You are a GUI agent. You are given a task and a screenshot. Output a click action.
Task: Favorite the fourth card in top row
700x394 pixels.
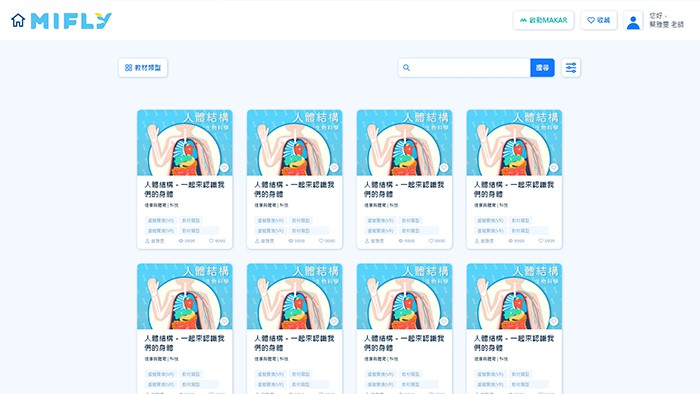pos(554,168)
